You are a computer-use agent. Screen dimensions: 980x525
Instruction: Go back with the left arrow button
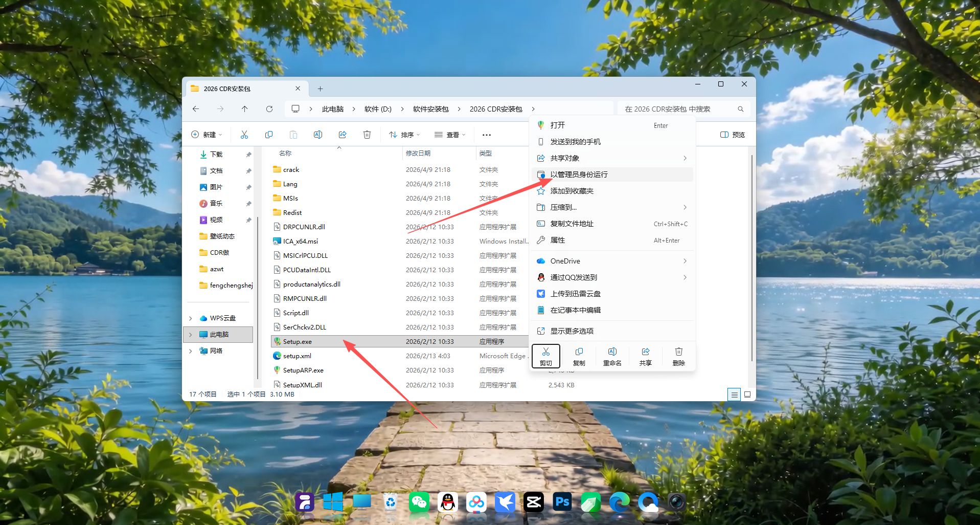tap(196, 109)
